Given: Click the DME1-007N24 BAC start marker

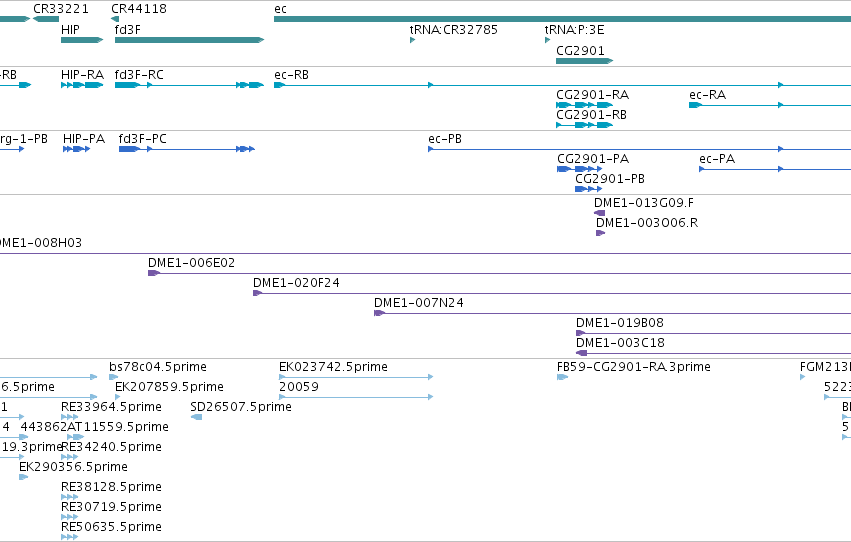Looking at the screenshot, I should pos(379,313).
